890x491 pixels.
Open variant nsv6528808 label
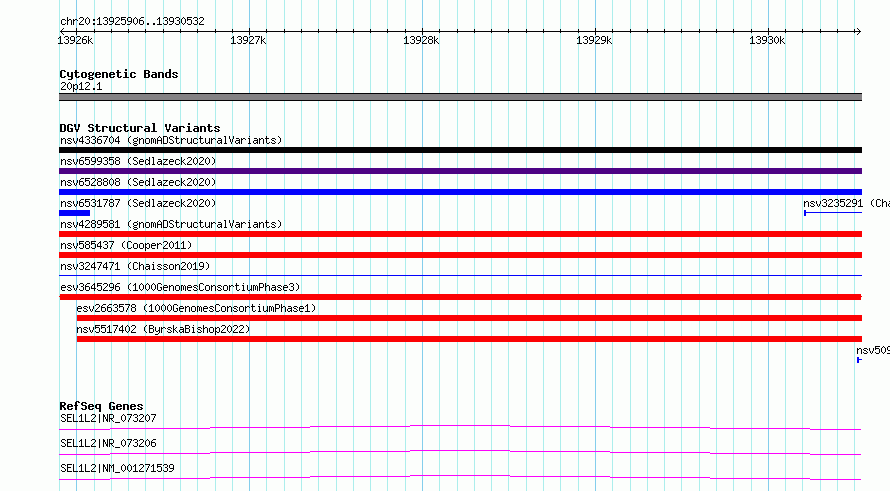(138, 182)
